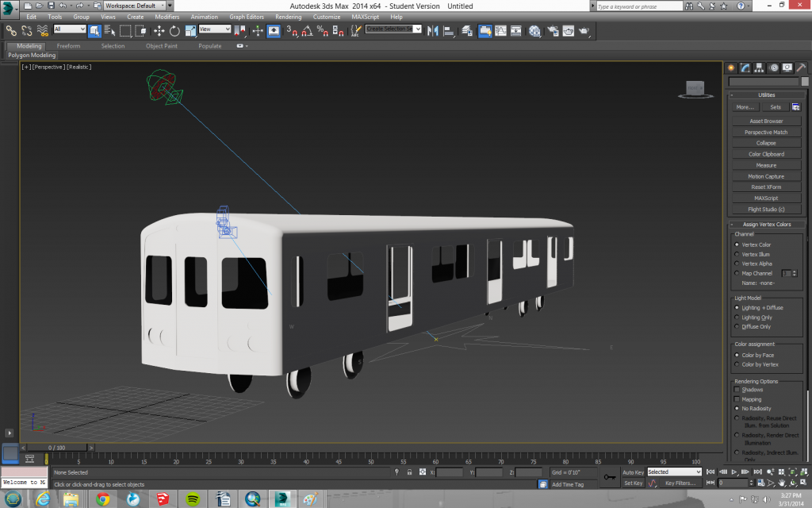Screen dimensions: 812x508
Task: Select the Map Channel radio button
Action: (x=737, y=273)
